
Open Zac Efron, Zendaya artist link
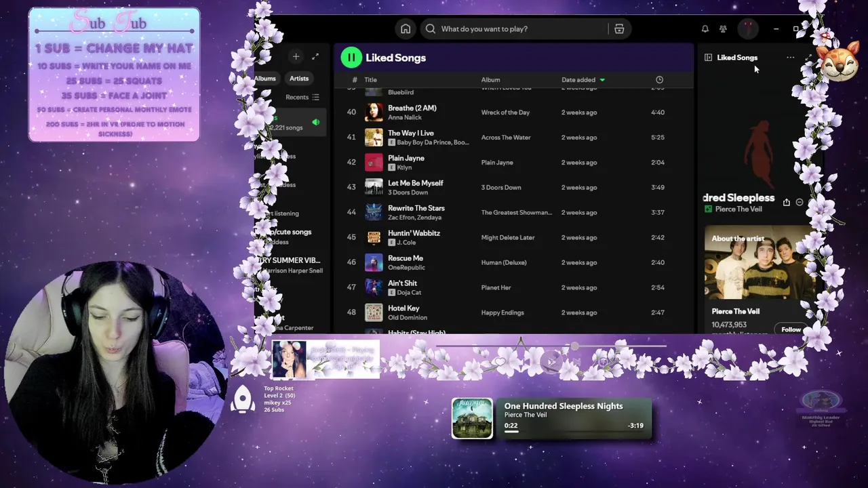[414, 218]
